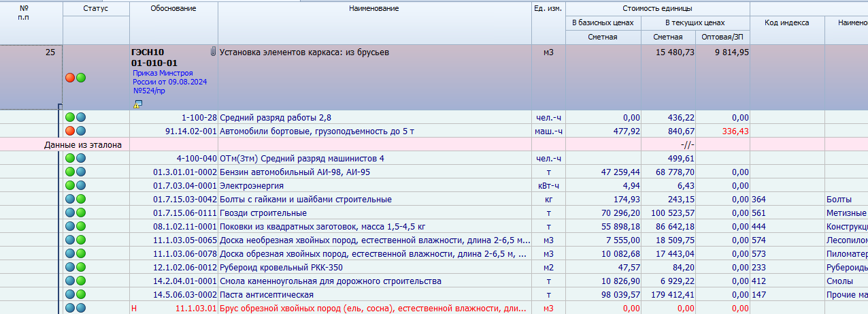Click current price 15 480,73

(675, 52)
